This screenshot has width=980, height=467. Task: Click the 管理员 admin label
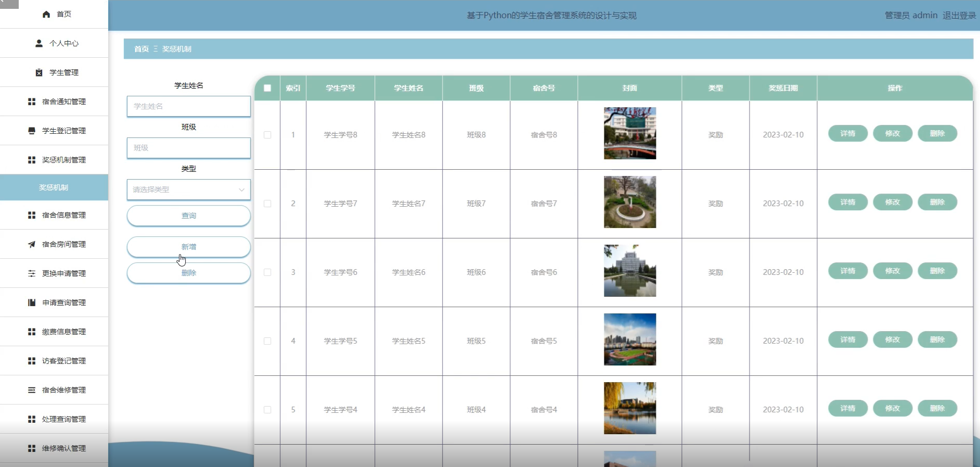911,16
